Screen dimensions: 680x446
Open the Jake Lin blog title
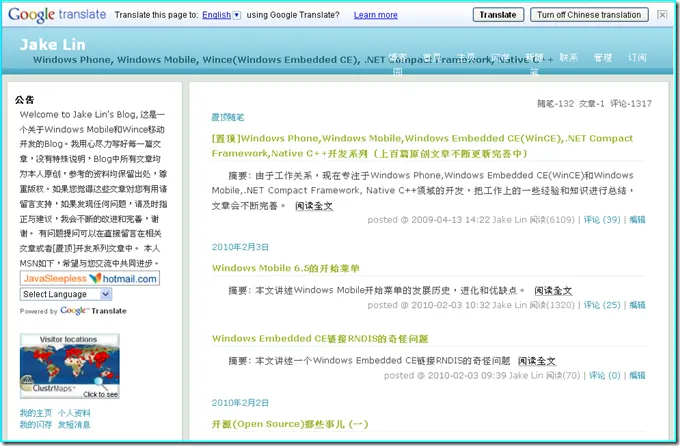(x=52, y=44)
